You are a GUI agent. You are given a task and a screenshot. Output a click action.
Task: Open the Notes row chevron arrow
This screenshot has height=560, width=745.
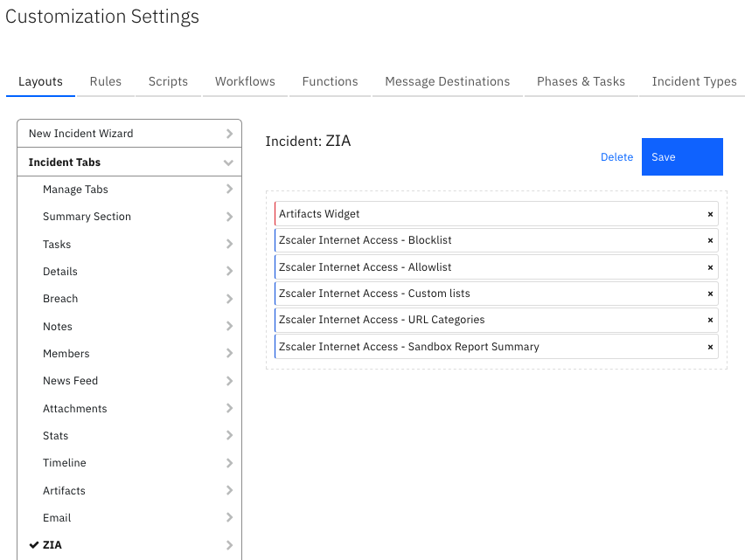tap(229, 326)
